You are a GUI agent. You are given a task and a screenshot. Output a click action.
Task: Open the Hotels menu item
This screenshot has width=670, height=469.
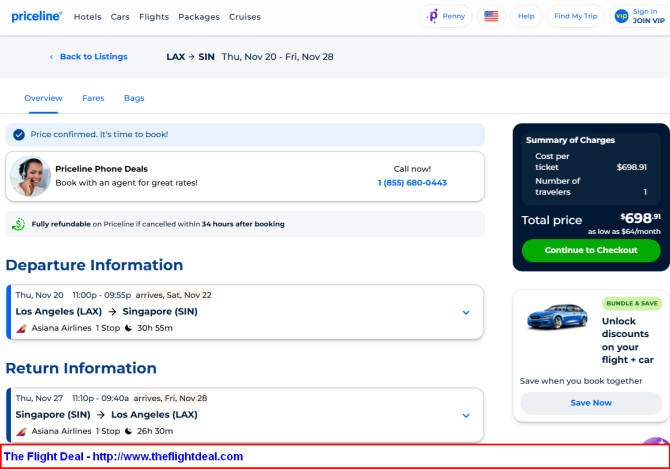[88, 17]
